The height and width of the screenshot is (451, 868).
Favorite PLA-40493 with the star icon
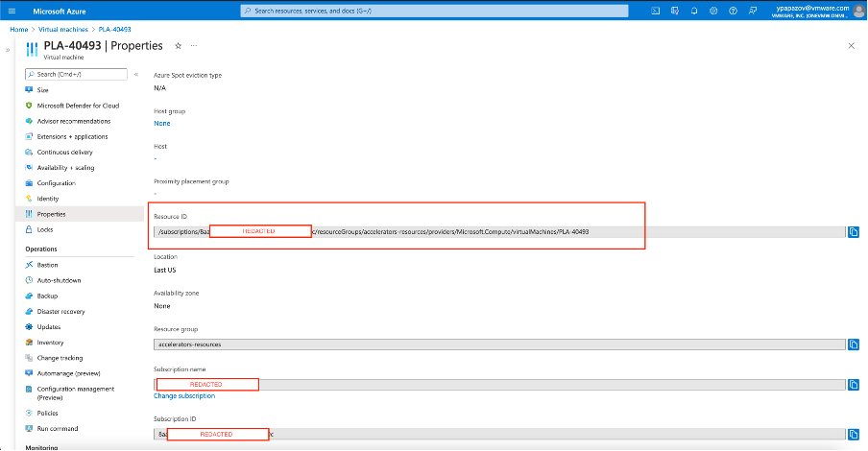pyautogui.click(x=179, y=46)
